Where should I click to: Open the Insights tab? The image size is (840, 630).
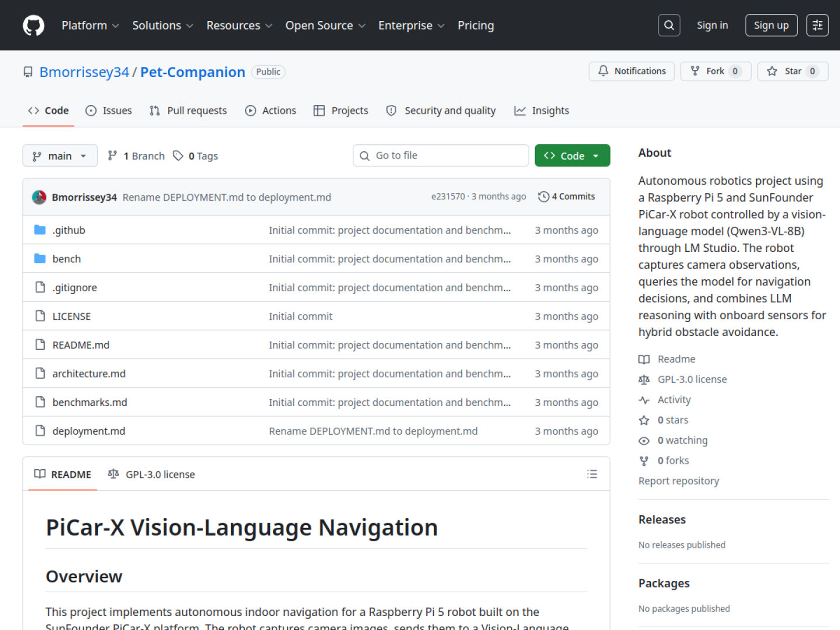[542, 110]
